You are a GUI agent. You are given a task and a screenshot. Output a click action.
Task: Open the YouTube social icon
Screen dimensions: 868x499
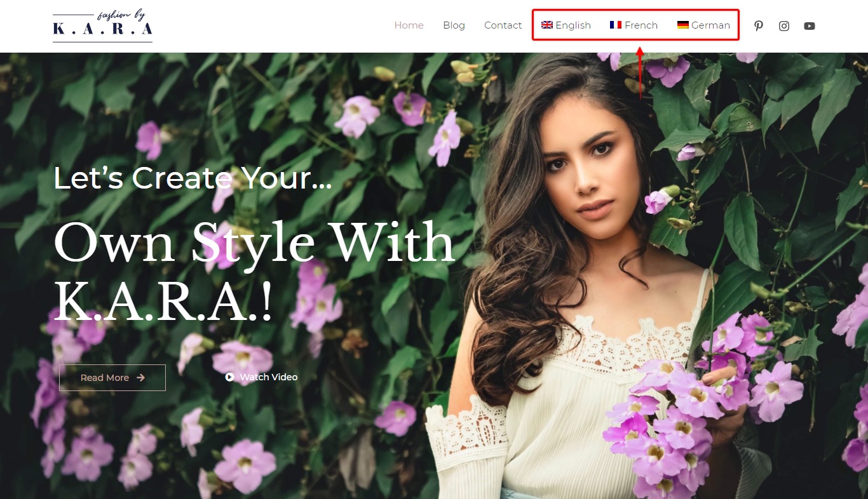pos(809,26)
